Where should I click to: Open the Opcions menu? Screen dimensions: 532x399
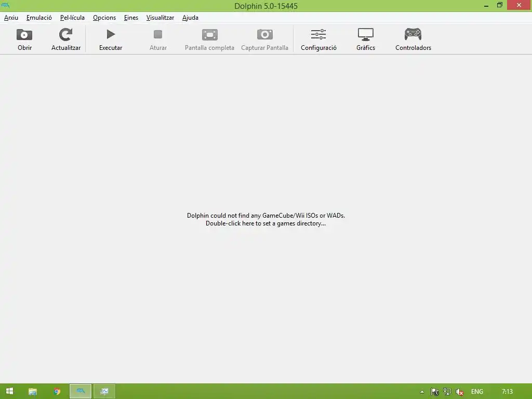pos(104,18)
